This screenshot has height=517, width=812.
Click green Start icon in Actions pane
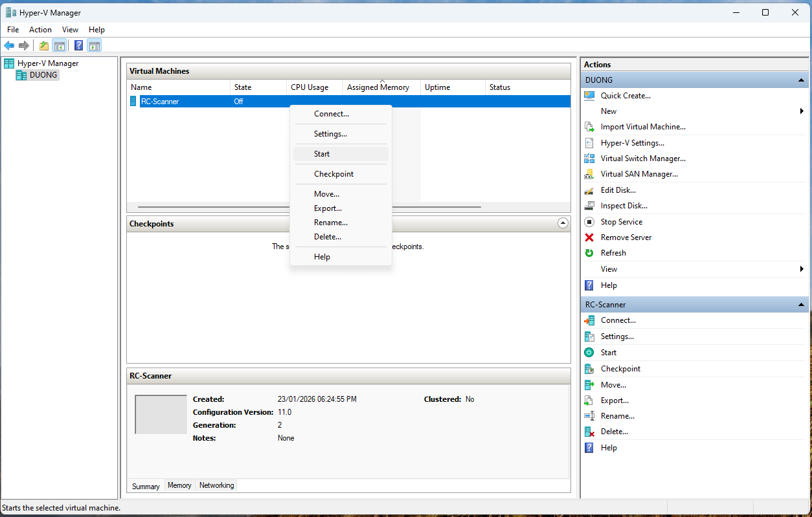point(589,353)
